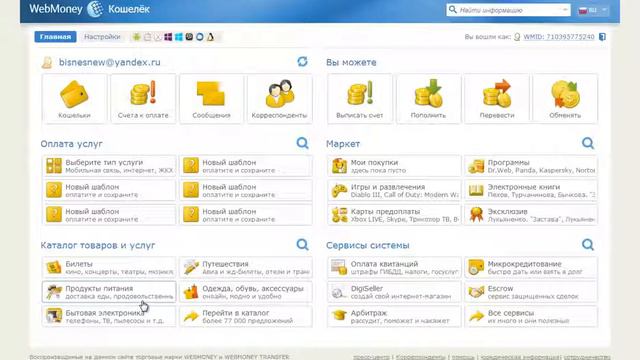Open the Корреспонденты contacts tile
Image resolution: width=640 pixels, height=360 pixels.
pos(280,98)
